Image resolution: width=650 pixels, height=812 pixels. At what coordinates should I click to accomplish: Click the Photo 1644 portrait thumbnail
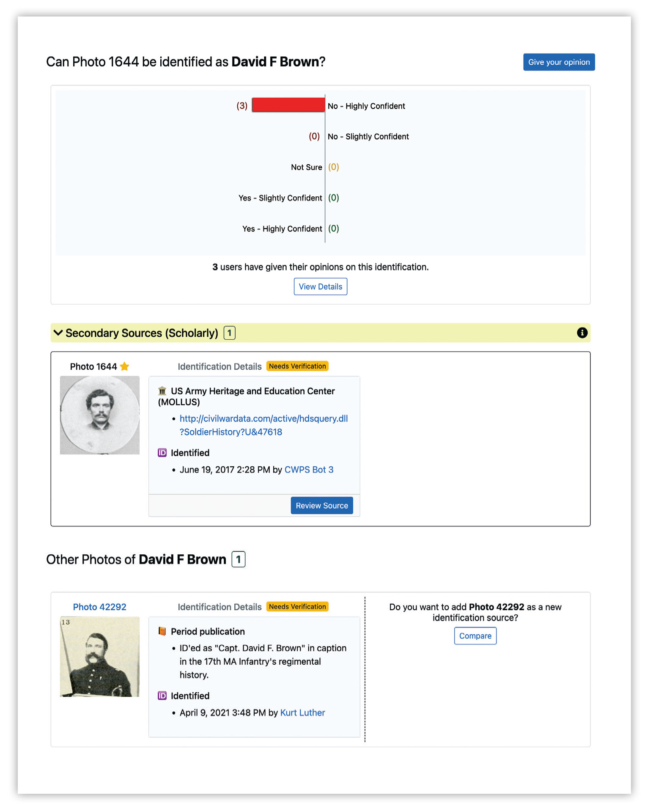coord(100,415)
